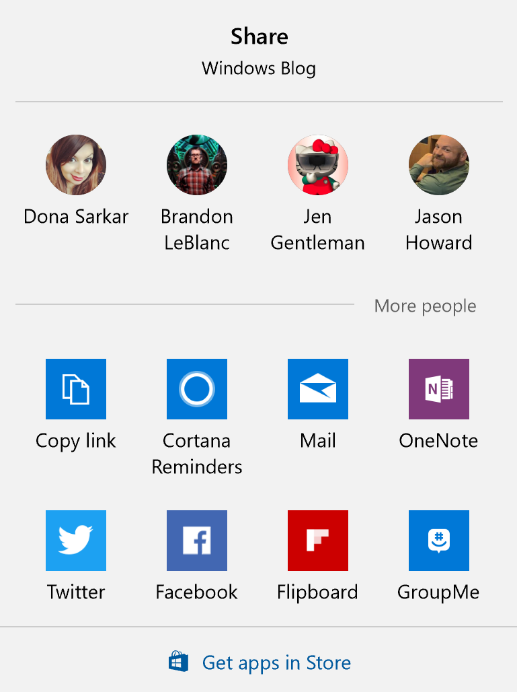Click the Get apps in Store link
This screenshot has height=692, width=517.
coord(276,663)
